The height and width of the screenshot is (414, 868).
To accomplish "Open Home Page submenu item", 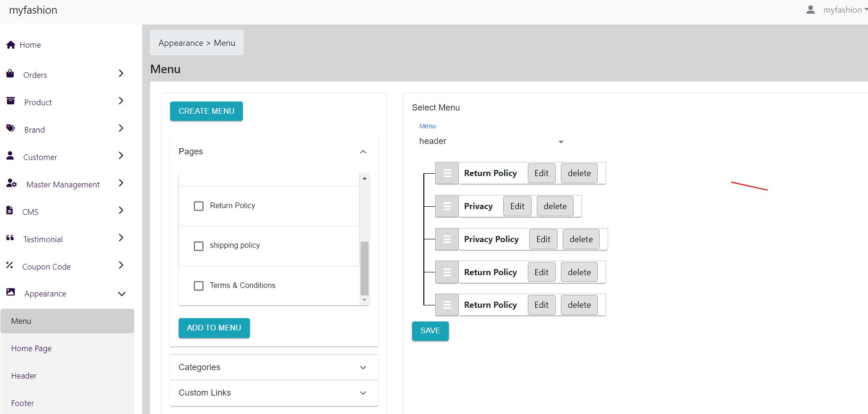I will click(x=68, y=348).
